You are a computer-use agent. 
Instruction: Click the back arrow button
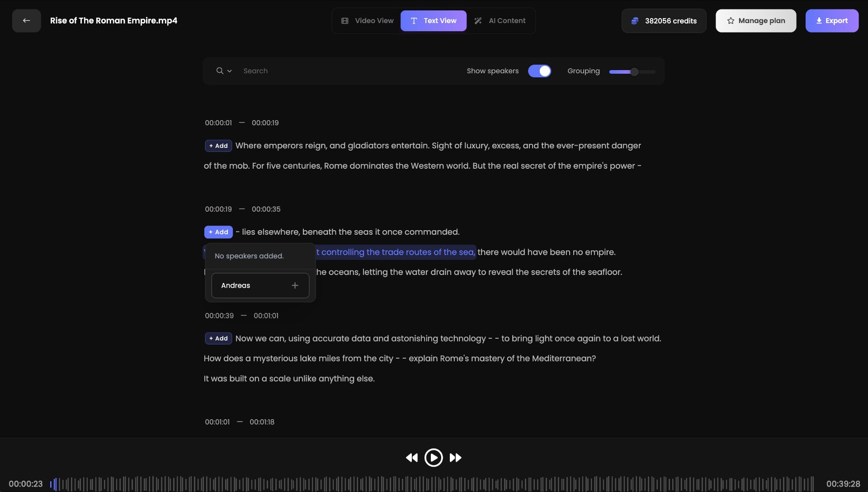(26, 21)
